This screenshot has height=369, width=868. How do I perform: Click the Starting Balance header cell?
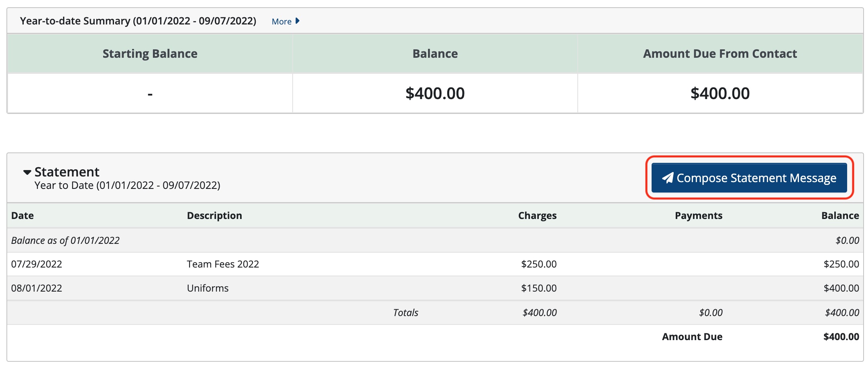pos(150,53)
